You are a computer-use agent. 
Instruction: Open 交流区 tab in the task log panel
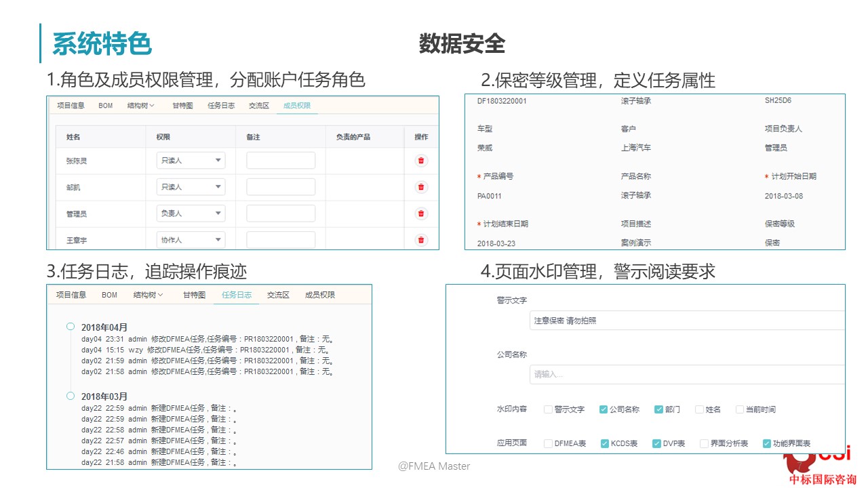coord(278,295)
